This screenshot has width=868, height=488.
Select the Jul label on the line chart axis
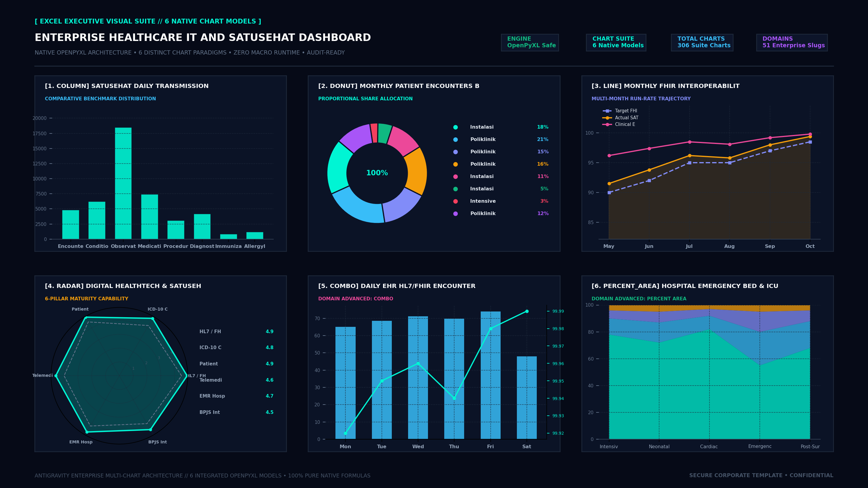[x=689, y=246]
